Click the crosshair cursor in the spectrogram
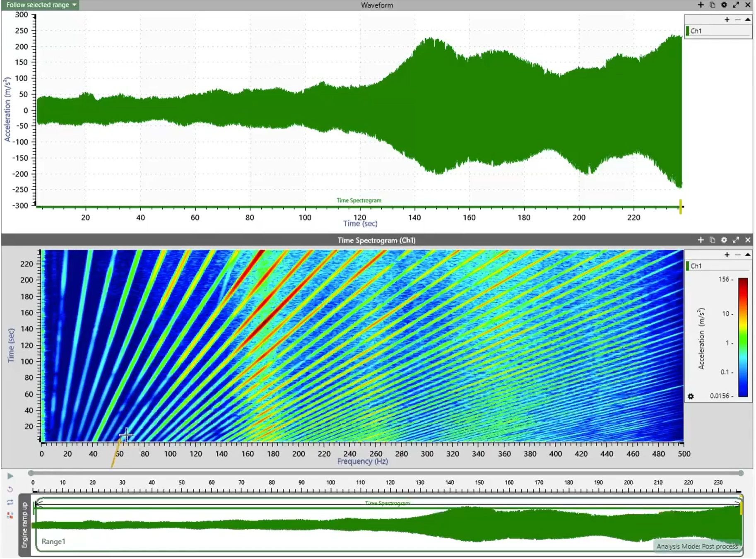Image resolution: width=756 pixels, height=559 pixels. click(x=126, y=435)
